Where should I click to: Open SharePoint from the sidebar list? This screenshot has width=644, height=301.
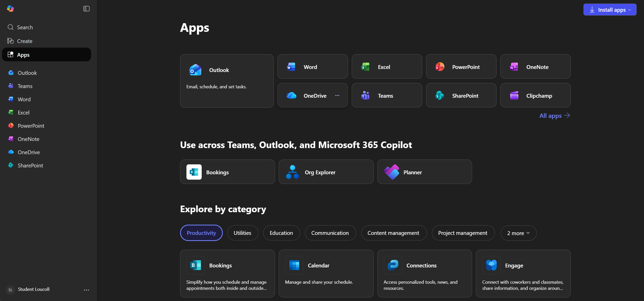pos(47,165)
